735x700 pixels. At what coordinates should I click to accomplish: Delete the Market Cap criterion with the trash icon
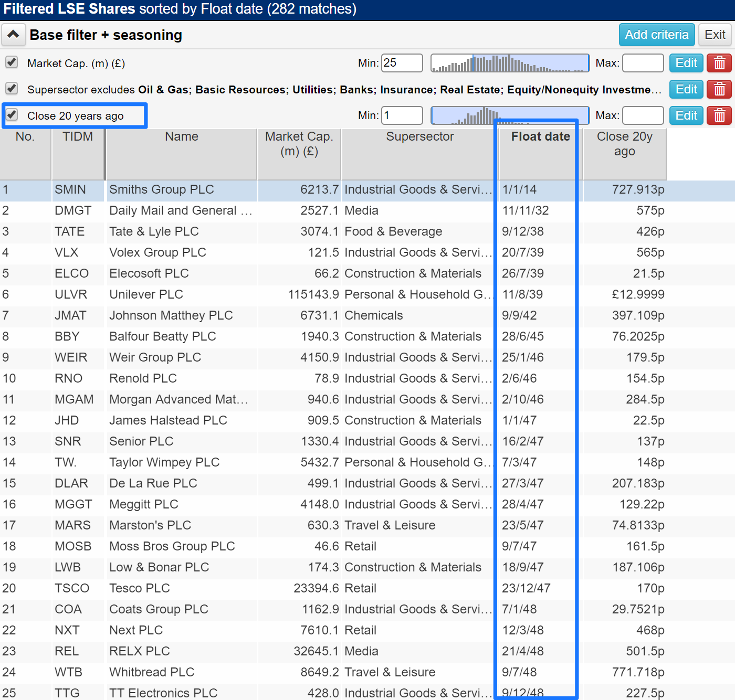tap(719, 63)
